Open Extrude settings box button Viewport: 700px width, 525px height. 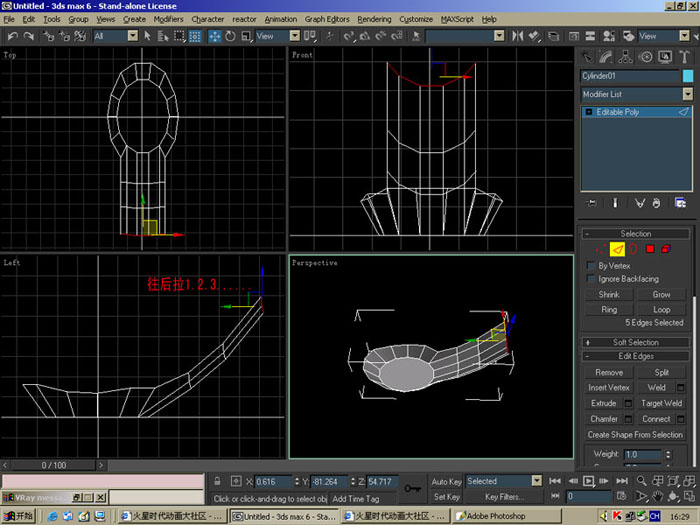[x=628, y=404]
